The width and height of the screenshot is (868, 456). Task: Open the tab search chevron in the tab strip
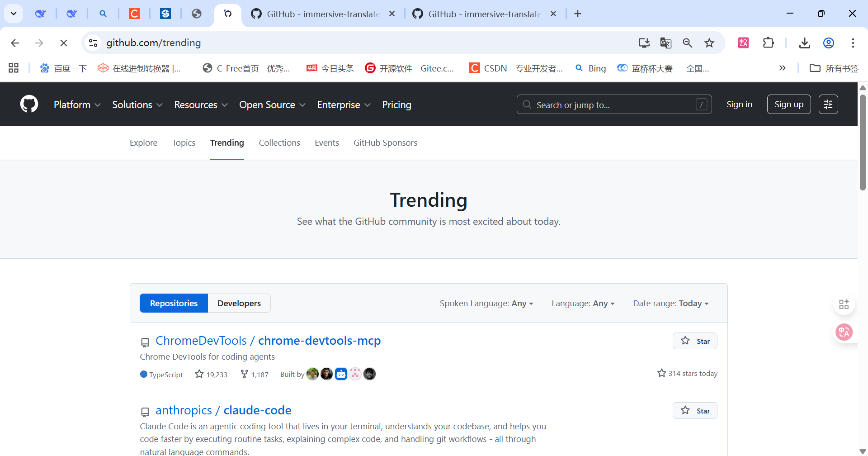pyautogui.click(x=14, y=14)
